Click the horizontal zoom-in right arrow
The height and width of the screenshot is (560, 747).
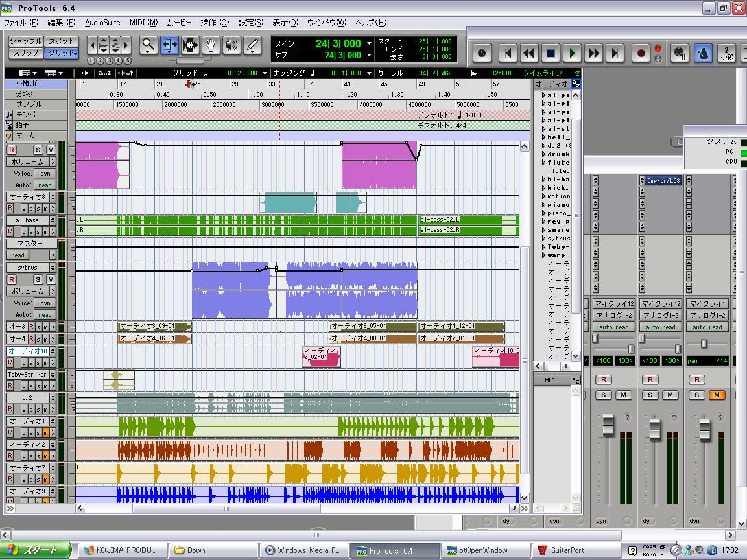126,46
